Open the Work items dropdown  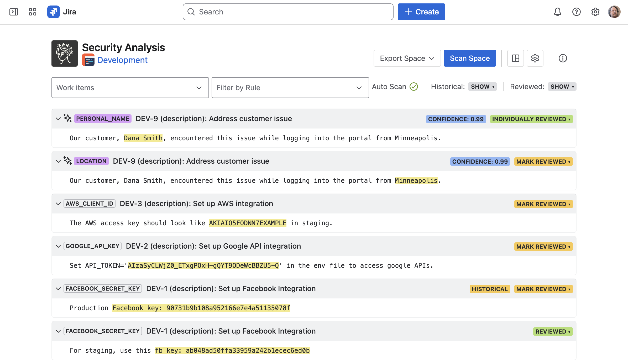click(130, 88)
